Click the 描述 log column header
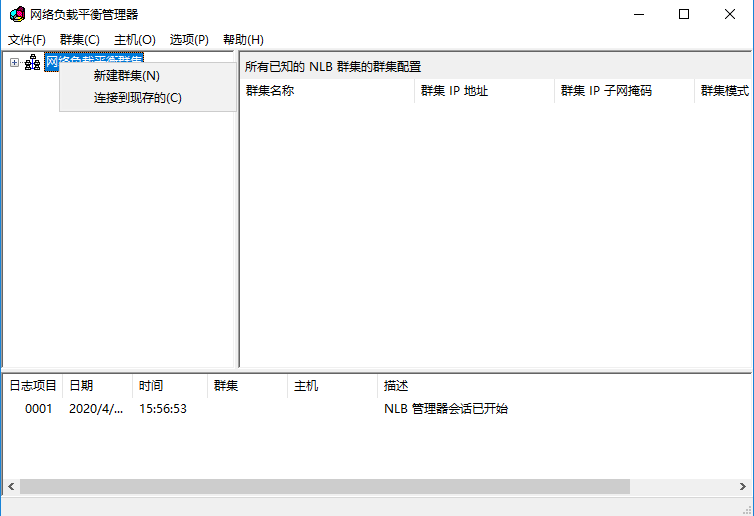Viewport: 754px width, 516px height. coord(564,386)
